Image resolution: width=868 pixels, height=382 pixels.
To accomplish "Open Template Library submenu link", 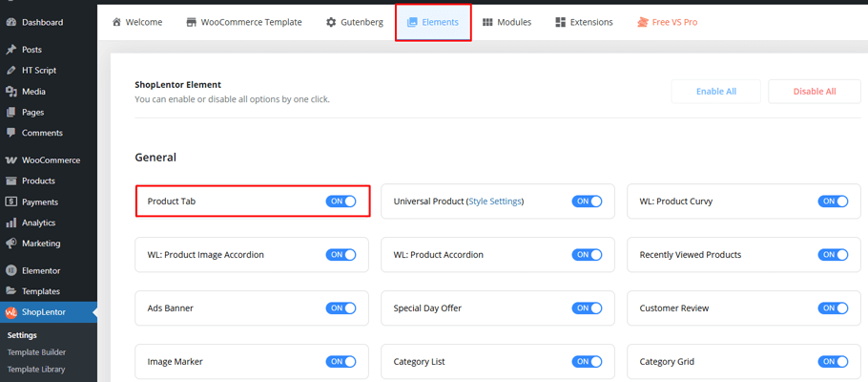I will [x=36, y=370].
